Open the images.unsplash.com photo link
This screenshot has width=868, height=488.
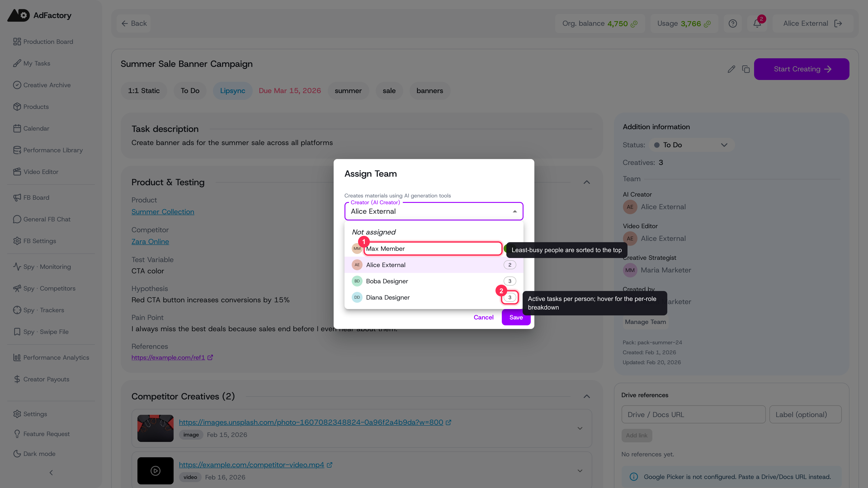coord(311,422)
